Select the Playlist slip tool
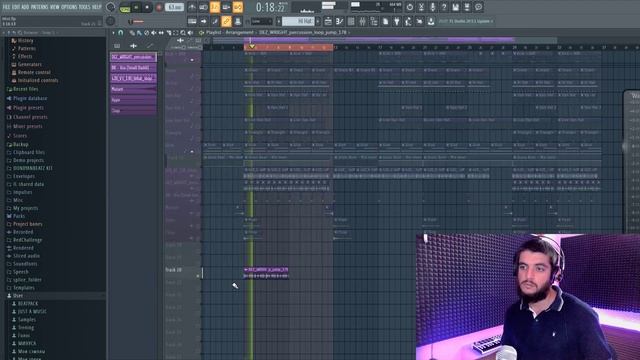640x360 pixels. [x=161, y=33]
